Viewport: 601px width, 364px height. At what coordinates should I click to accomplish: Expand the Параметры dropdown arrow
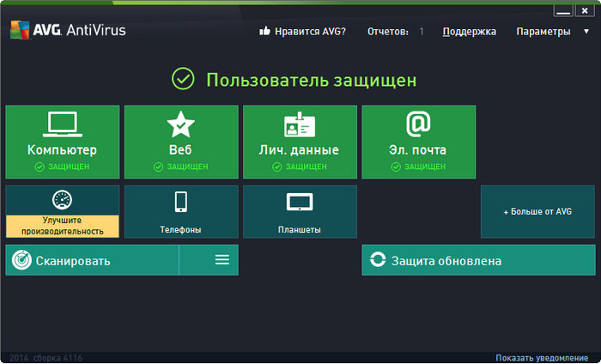(x=586, y=32)
